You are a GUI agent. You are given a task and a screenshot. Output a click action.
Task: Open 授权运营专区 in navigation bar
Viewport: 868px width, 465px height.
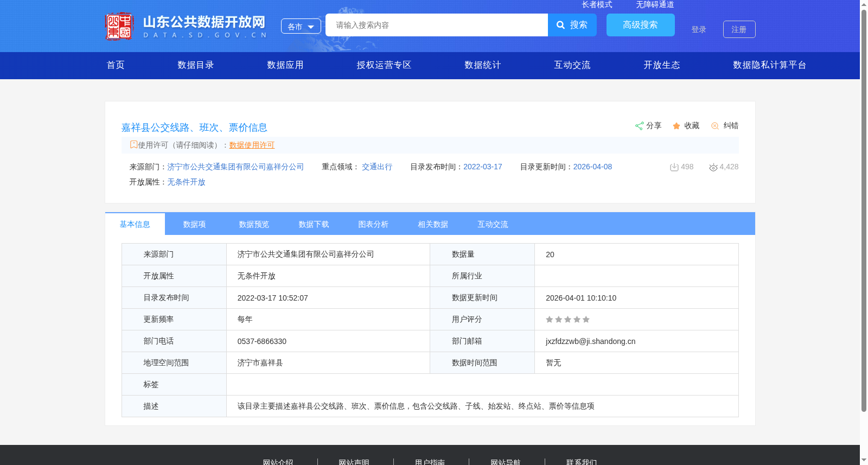pos(384,65)
